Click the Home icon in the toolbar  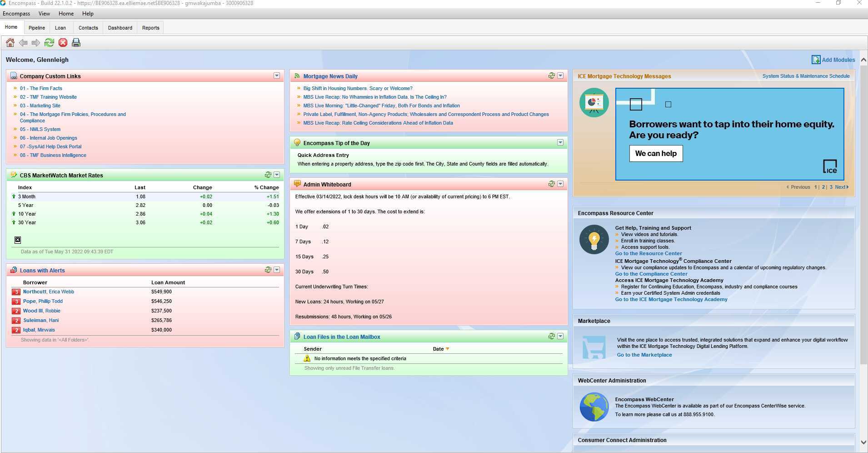tap(10, 43)
